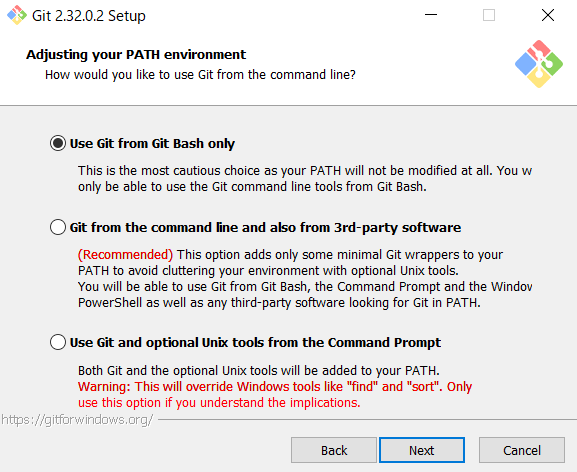Viewport: 577px width, 472px height.
Task: Select Use Git and optional Unix tools radio
Action: tap(58, 342)
